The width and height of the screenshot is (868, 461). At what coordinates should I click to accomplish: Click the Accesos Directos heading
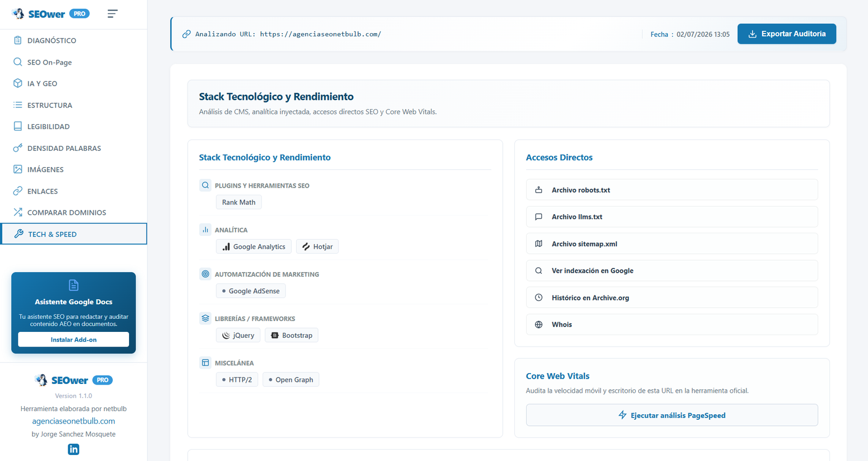click(x=559, y=157)
